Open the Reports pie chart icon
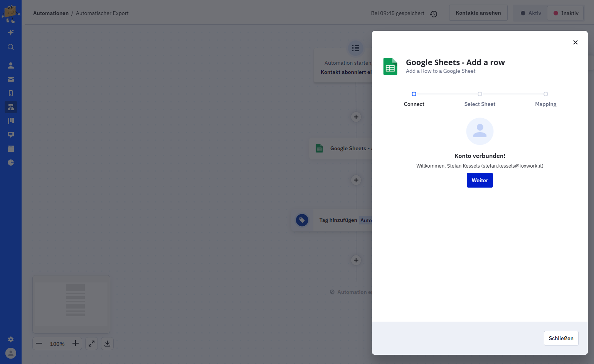 pyautogui.click(x=11, y=163)
